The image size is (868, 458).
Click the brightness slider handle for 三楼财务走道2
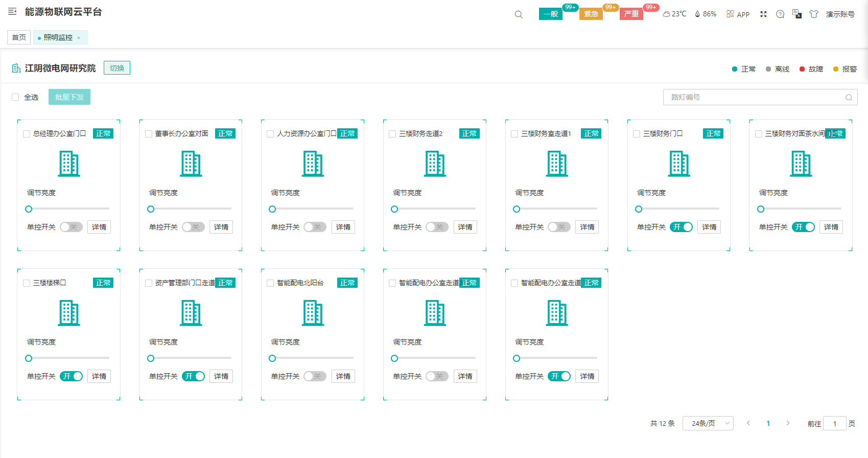pyautogui.click(x=394, y=209)
